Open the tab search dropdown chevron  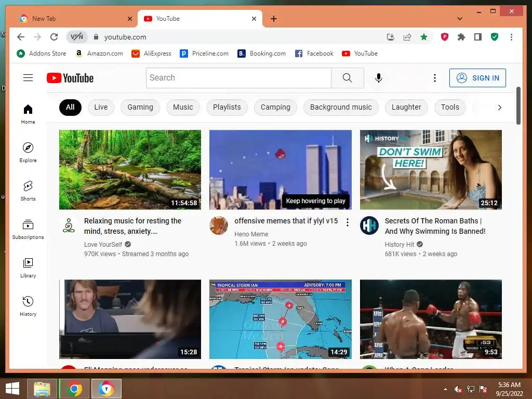(x=460, y=19)
